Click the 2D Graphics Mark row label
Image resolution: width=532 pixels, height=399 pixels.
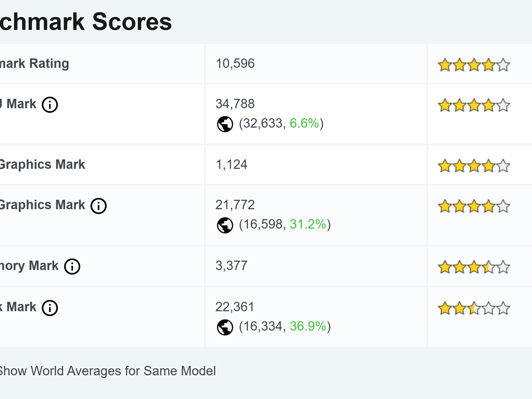pyautogui.click(x=42, y=164)
